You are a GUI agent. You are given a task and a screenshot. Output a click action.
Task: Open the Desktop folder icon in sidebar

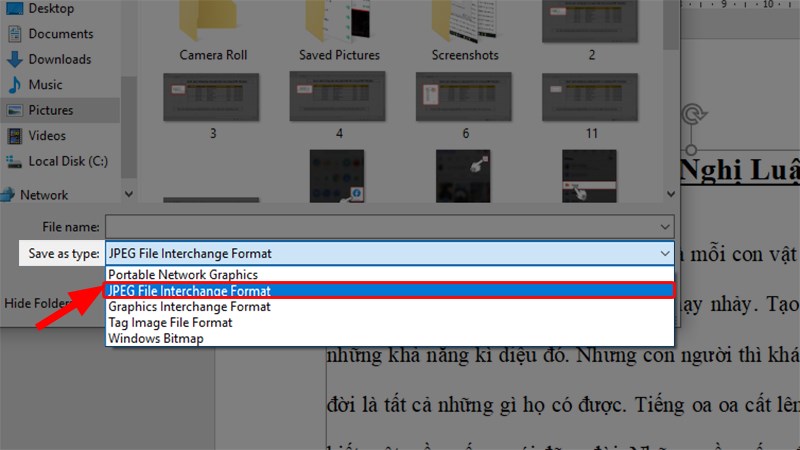click(14, 8)
